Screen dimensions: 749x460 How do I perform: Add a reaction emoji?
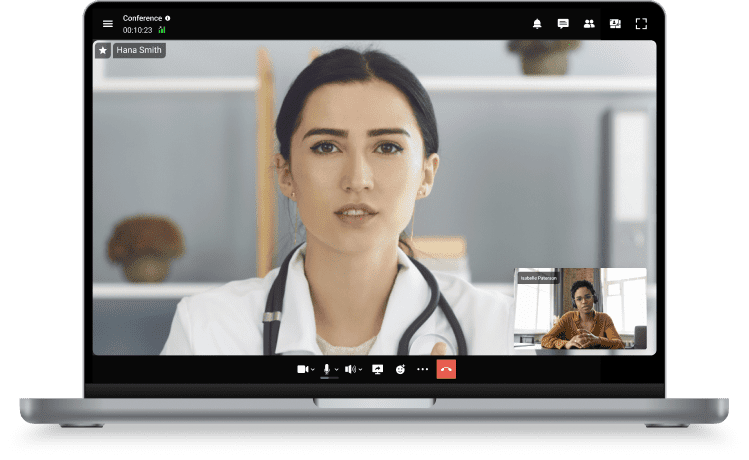pos(400,369)
